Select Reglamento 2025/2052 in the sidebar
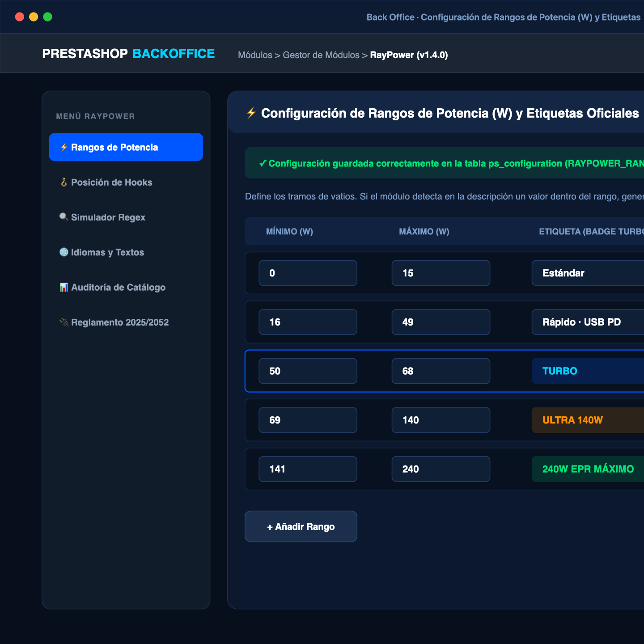Viewport: 644px width, 644px height. (126, 322)
